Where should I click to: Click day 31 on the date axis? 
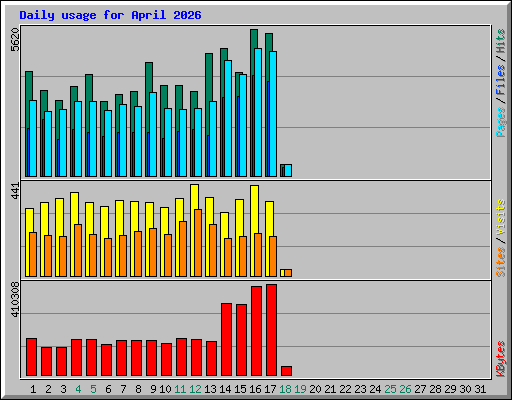480,389
